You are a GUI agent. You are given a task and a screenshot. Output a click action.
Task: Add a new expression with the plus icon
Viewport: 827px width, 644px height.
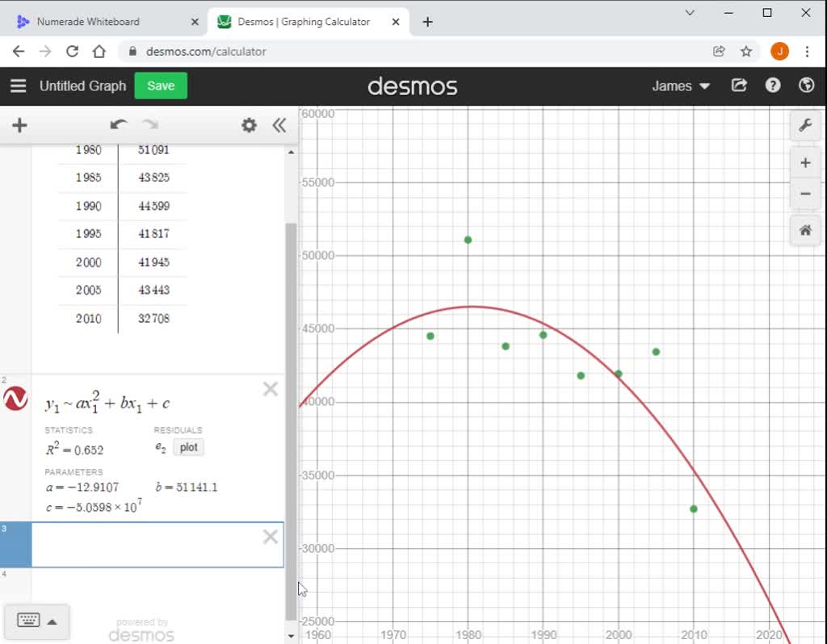coord(19,125)
